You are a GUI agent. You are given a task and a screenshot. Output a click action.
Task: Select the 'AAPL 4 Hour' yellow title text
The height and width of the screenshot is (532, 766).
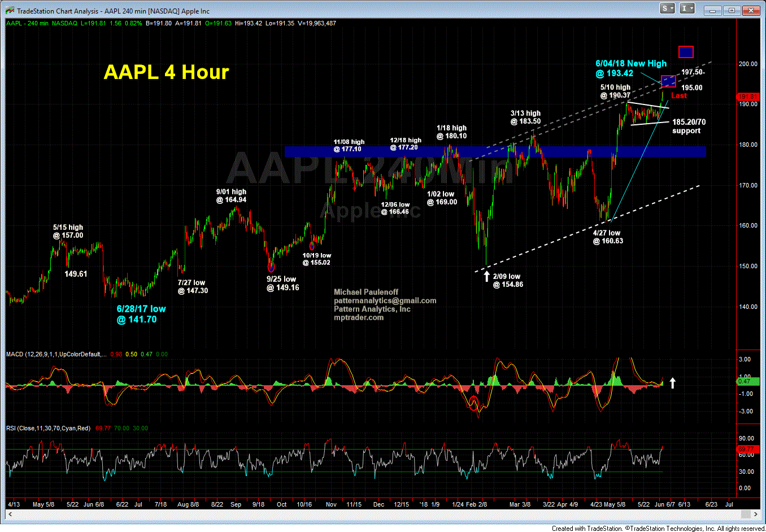(x=166, y=72)
